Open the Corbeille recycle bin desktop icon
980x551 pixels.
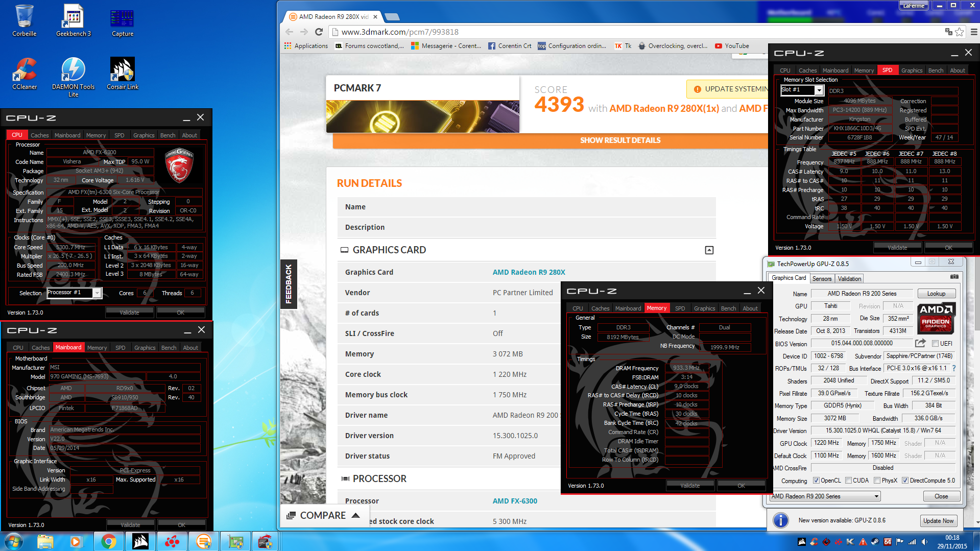pos(25,20)
